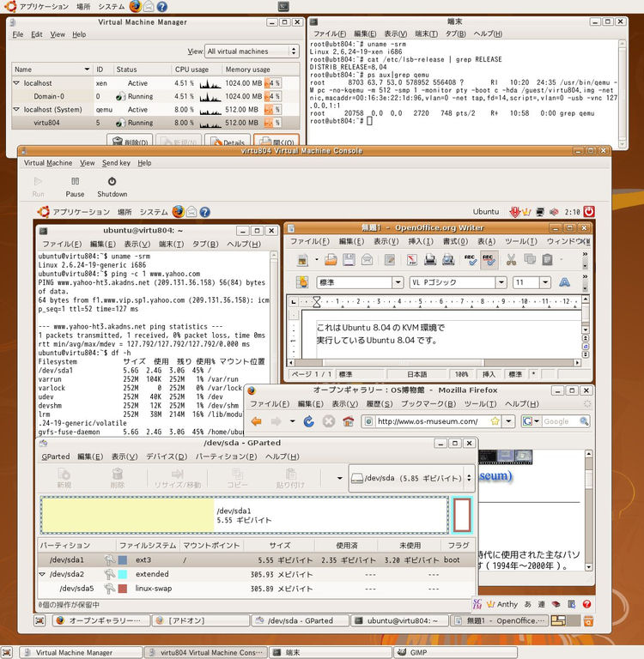Open the help icon in host top panel
This screenshot has height=659, width=644.
(x=162, y=6)
